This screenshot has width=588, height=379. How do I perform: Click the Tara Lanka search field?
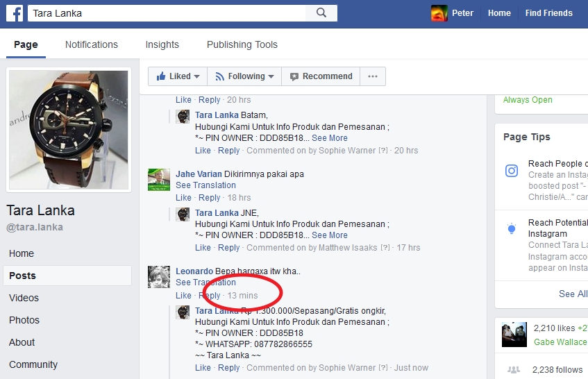[167, 13]
